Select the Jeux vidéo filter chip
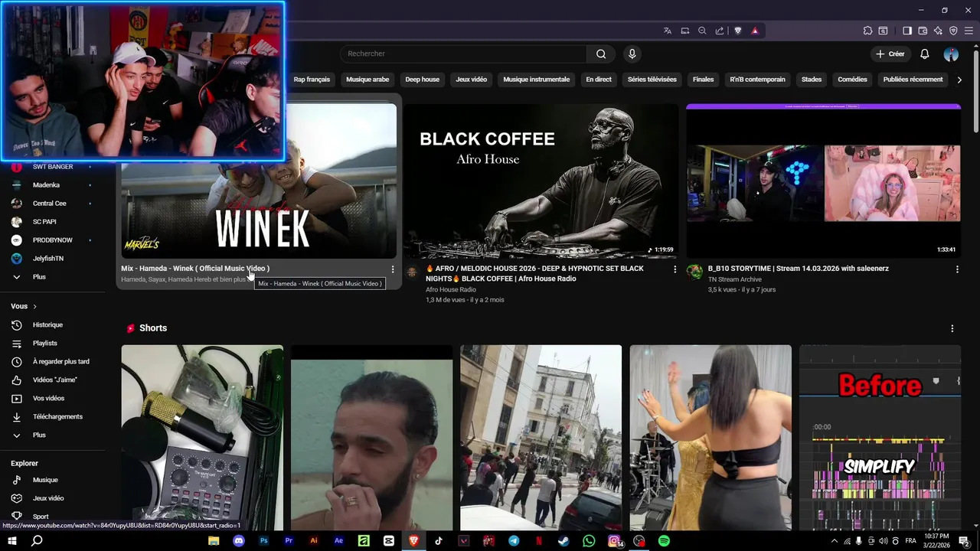This screenshot has width=980, height=551. pyautogui.click(x=471, y=80)
